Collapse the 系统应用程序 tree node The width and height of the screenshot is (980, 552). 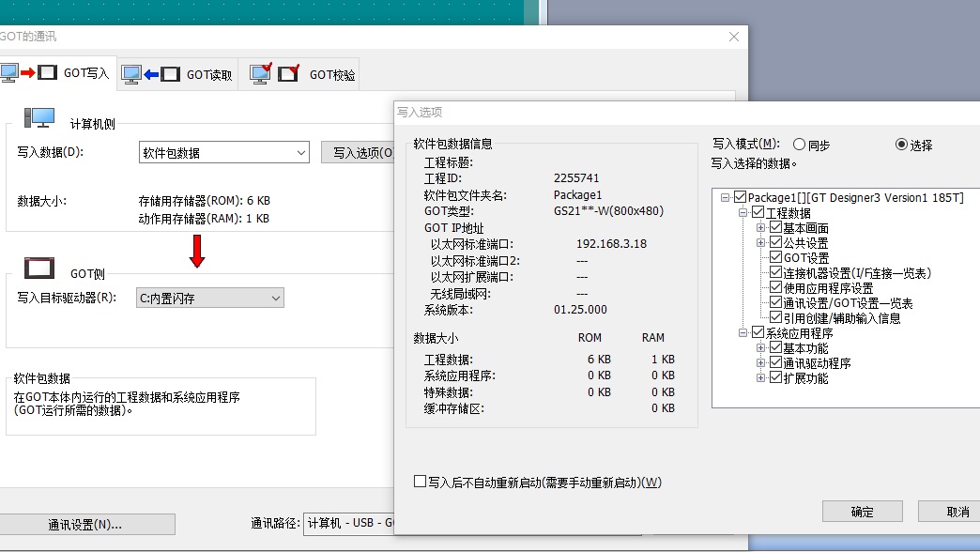coord(744,333)
